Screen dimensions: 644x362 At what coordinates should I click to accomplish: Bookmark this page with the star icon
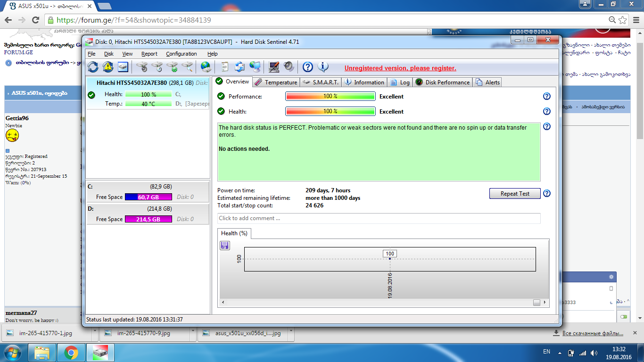[x=623, y=20]
